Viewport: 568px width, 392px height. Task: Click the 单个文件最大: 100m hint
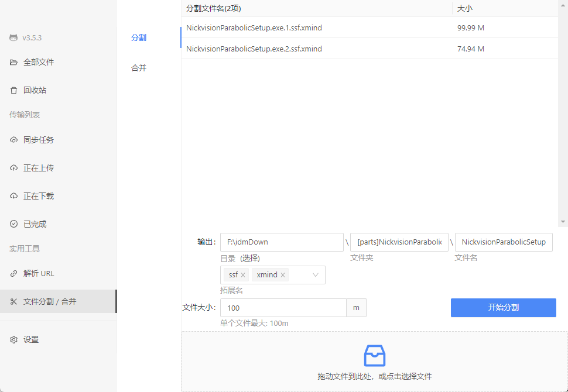[x=254, y=323]
